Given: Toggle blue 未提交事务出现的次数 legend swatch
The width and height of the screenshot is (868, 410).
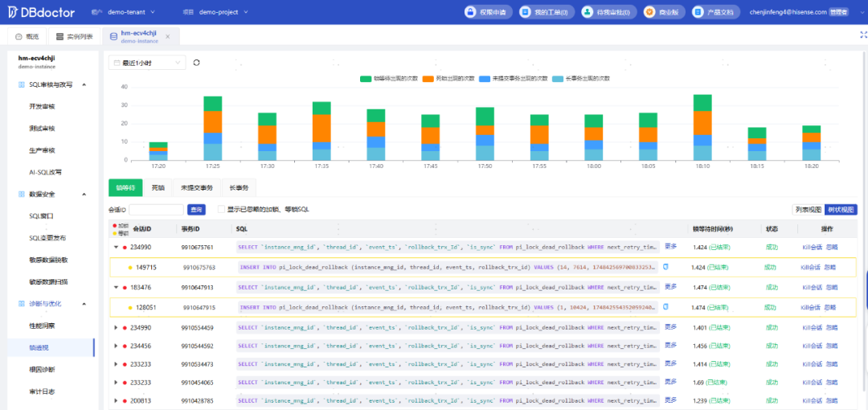Looking at the screenshot, I should pyautogui.click(x=485, y=79).
